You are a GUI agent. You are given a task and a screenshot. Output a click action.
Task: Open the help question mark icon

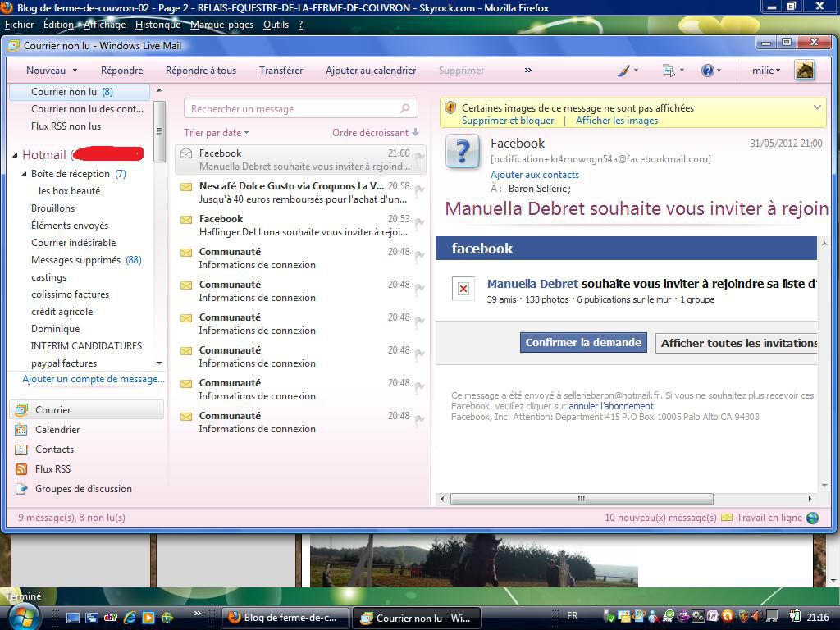[707, 71]
